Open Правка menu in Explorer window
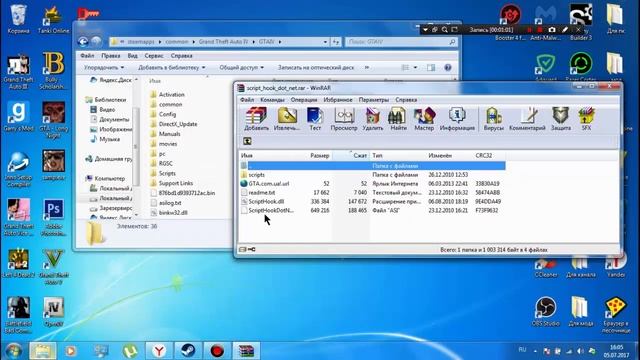The height and width of the screenshot is (360, 640). (x=111, y=56)
